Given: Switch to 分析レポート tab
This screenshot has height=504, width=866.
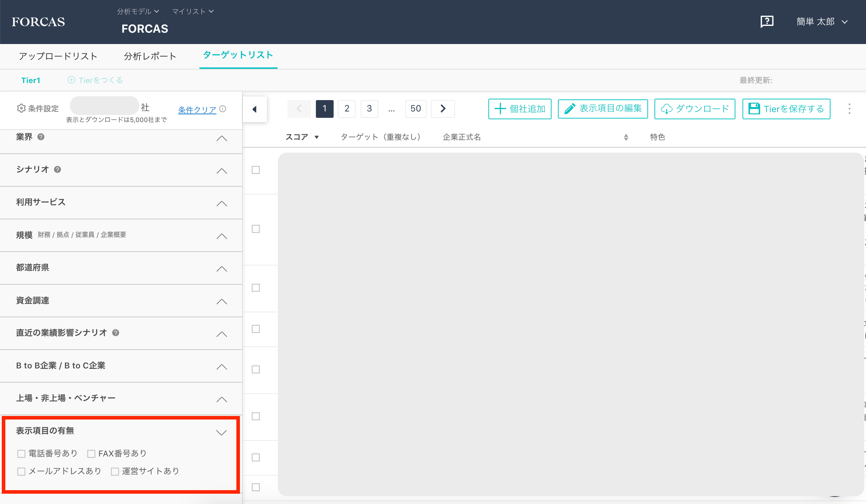Looking at the screenshot, I should (x=150, y=56).
